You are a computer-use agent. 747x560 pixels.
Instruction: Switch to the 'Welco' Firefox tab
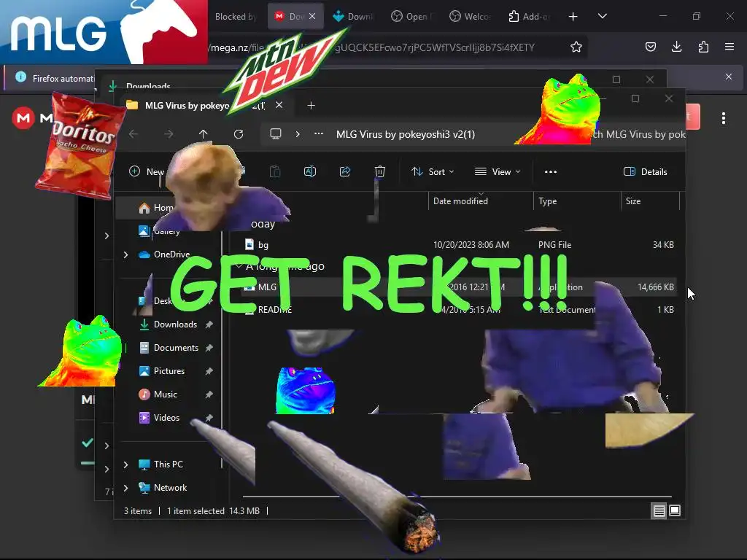pos(471,17)
